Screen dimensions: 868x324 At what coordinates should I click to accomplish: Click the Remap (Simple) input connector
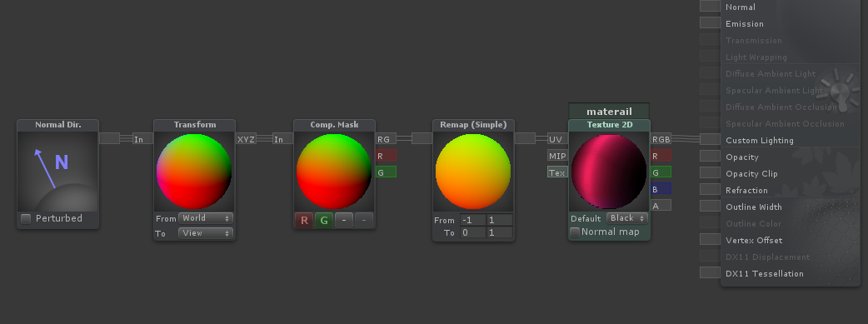click(422, 138)
